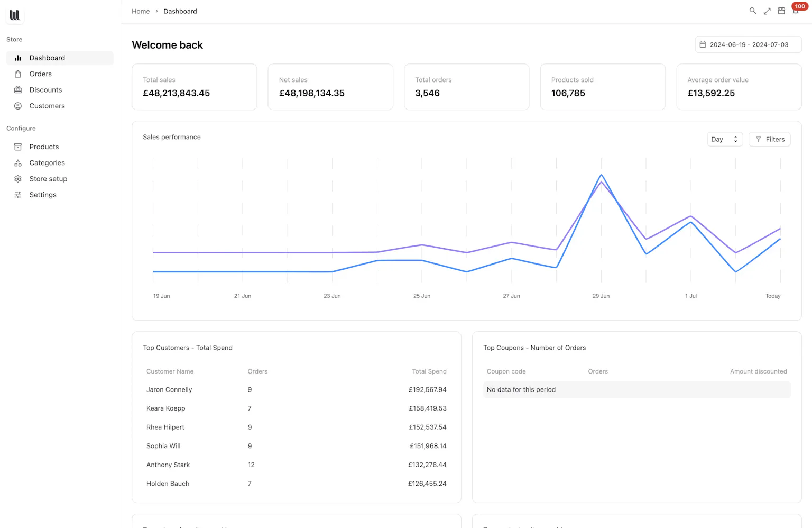Click the 25 Jun axis label

pyautogui.click(x=422, y=296)
